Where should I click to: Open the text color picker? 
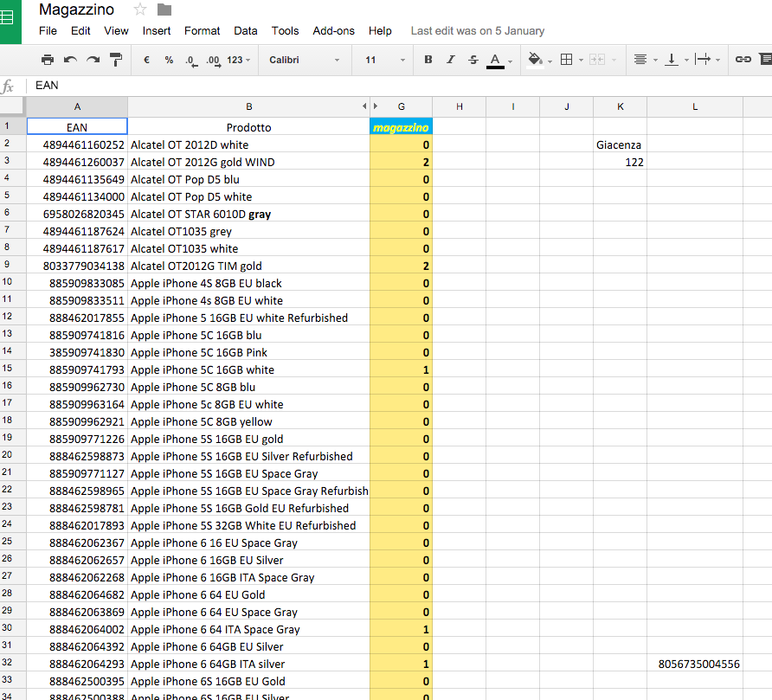[x=495, y=61]
